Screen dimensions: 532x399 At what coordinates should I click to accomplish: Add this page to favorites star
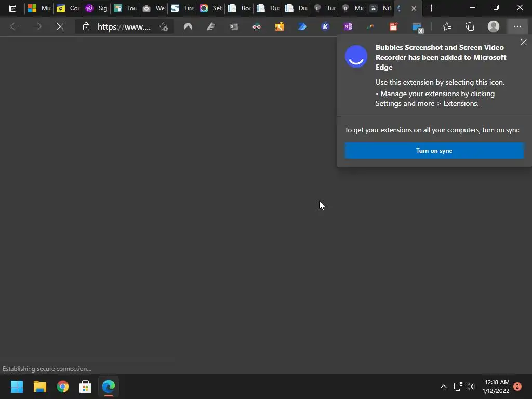[x=164, y=27]
